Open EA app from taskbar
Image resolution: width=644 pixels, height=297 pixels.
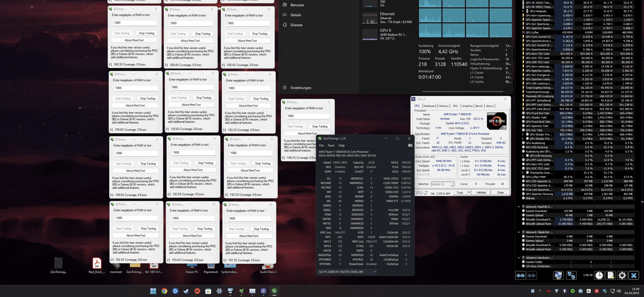[x=197, y=291]
